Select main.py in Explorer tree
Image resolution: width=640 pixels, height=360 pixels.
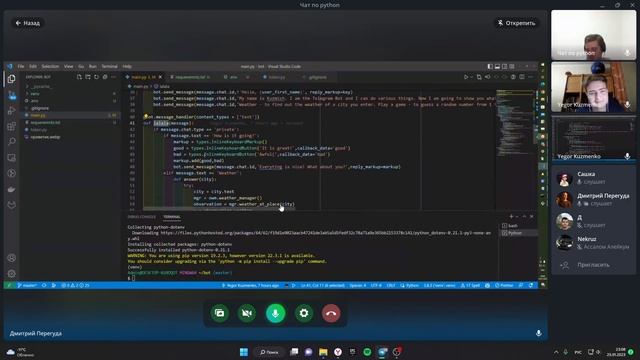click(70, 115)
